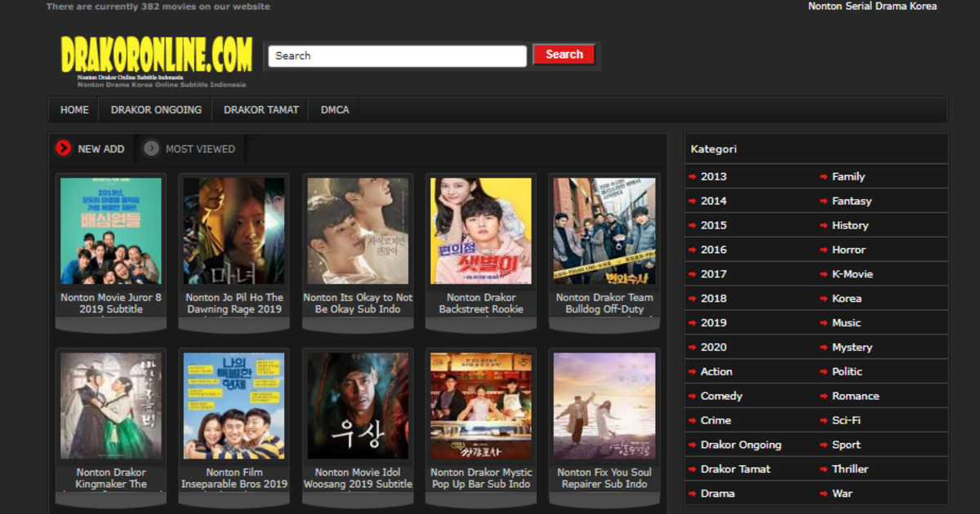This screenshot has height=514, width=980.
Task: Browse the Drakor Ongoing category link
Action: coord(741,445)
